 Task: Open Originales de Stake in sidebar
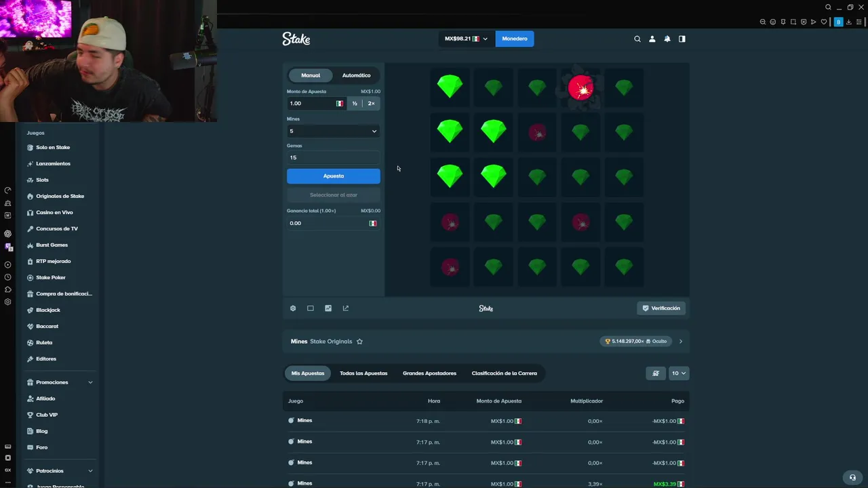click(x=60, y=196)
